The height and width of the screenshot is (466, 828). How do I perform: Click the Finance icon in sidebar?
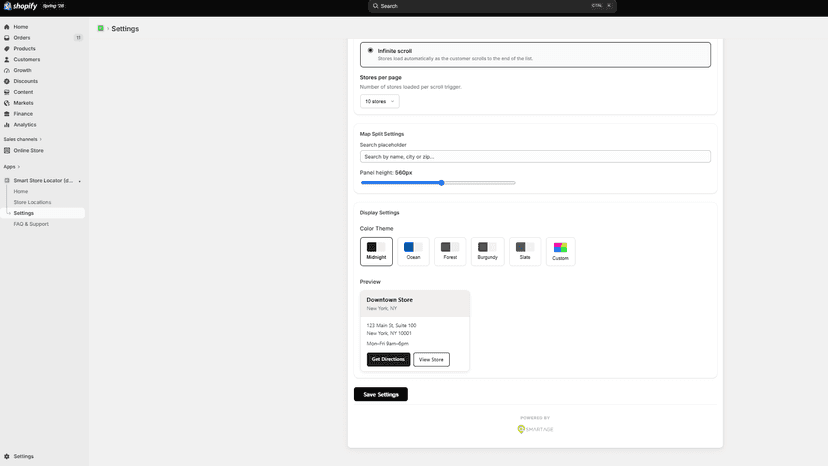[x=7, y=114]
